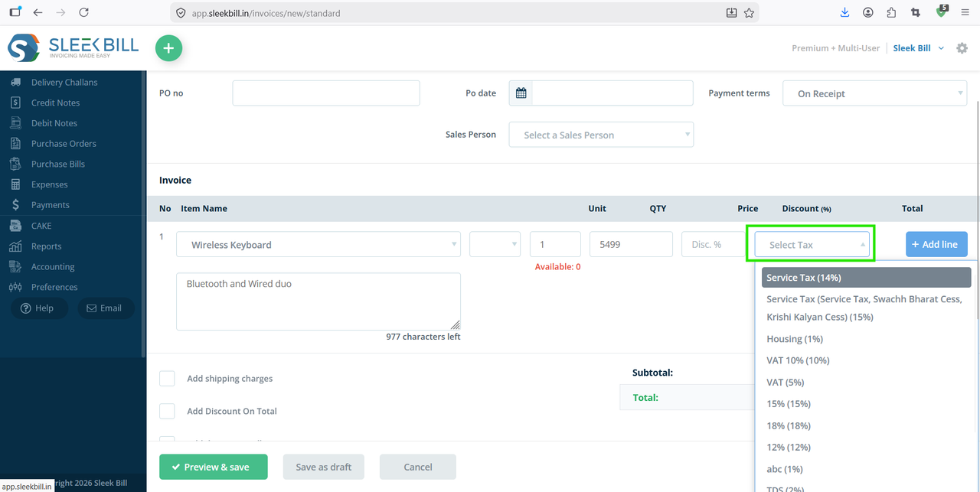This screenshot has height=492, width=980.
Task: Choose Service Tax (14%) option
Action: tap(867, 278)
